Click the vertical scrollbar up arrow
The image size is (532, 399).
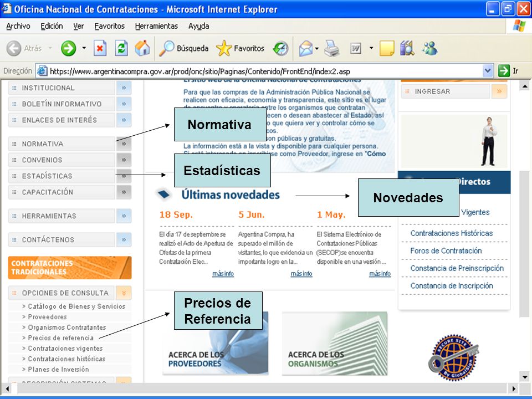(x=525, y=86)
